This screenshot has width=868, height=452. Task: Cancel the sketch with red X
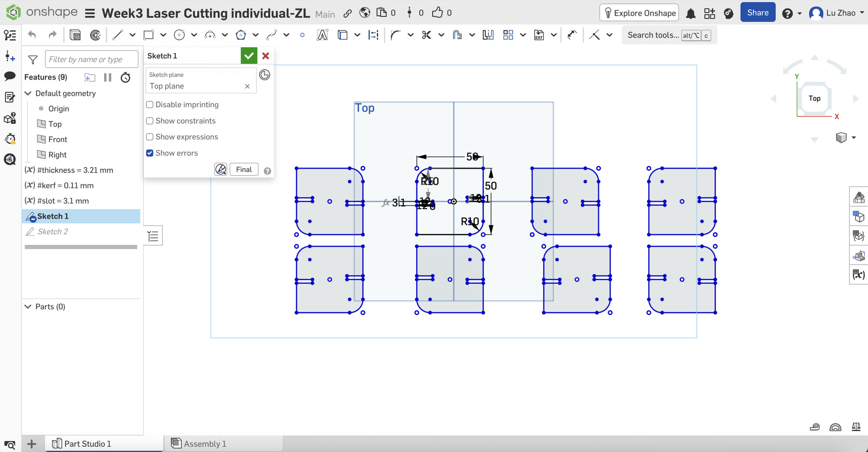click(x=266, y=56)
